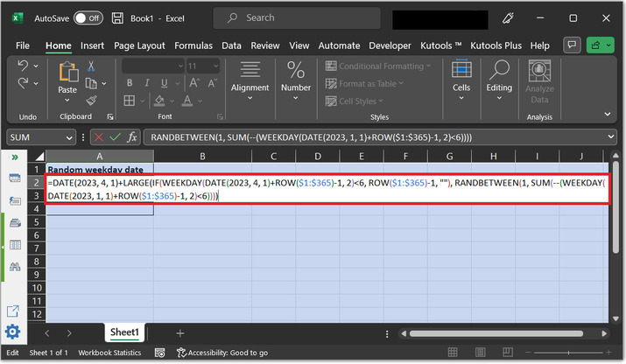Select the Sheet1 tab
This screenshot has height=364, width=626.
click(124, 332)
